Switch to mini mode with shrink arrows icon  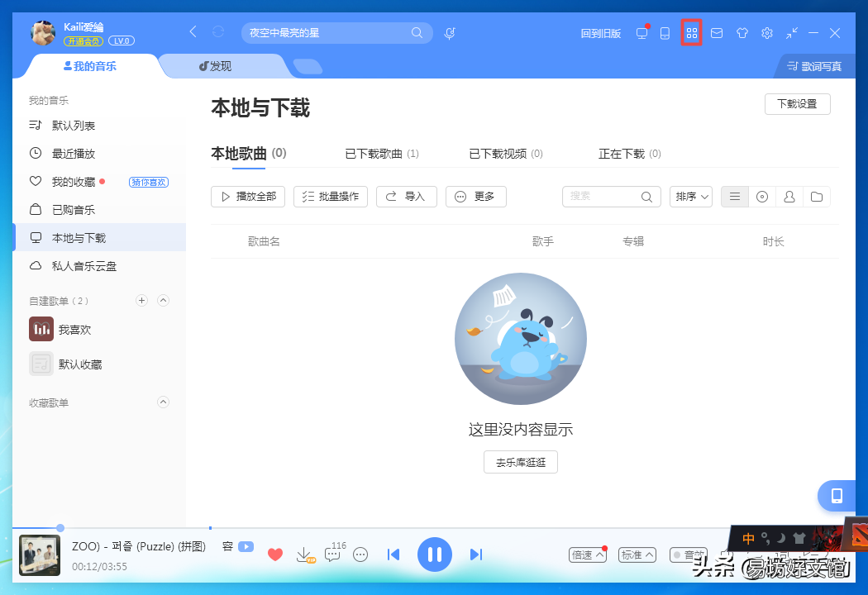point(792,33)
